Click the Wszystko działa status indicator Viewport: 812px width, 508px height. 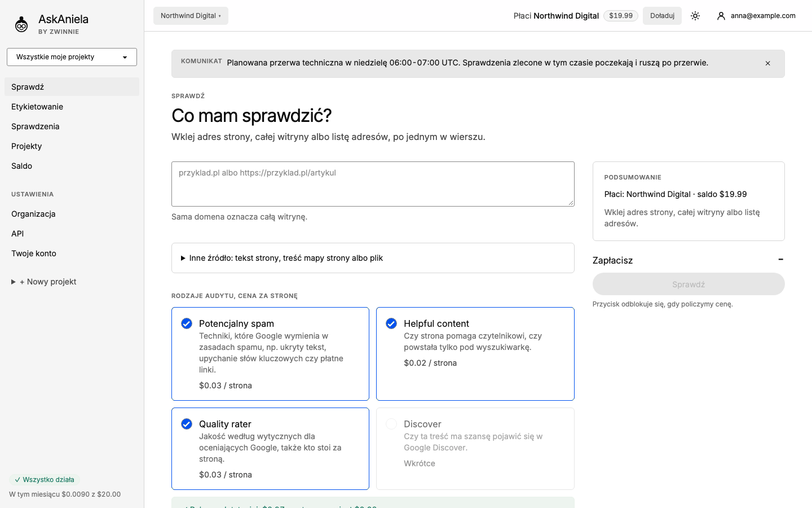click(x=45, y=480)
